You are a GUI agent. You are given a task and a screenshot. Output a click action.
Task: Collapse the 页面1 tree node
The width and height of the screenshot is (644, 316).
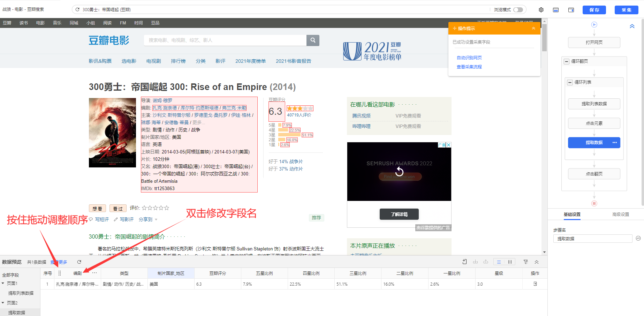pyautogui.click(x=3, y=283)
